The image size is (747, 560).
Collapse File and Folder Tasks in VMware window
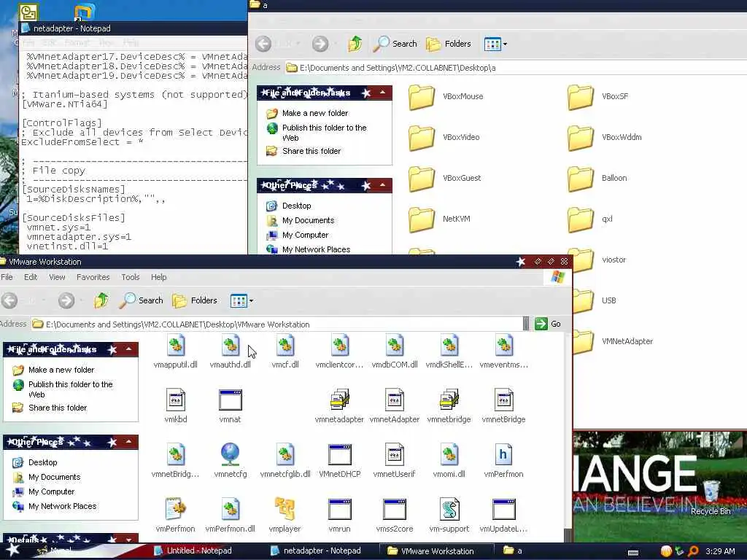[128, 349]
